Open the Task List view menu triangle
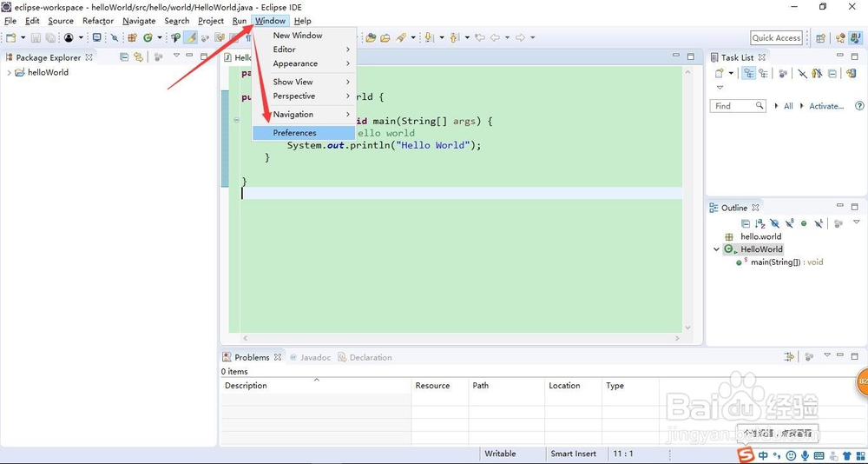The image size is (868, 464). (x=720, y=88)
